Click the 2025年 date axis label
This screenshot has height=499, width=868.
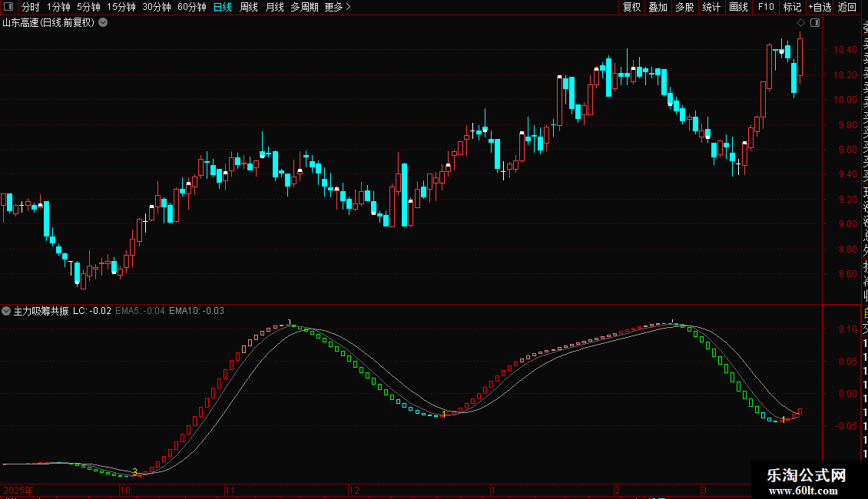tap(18, 490)
